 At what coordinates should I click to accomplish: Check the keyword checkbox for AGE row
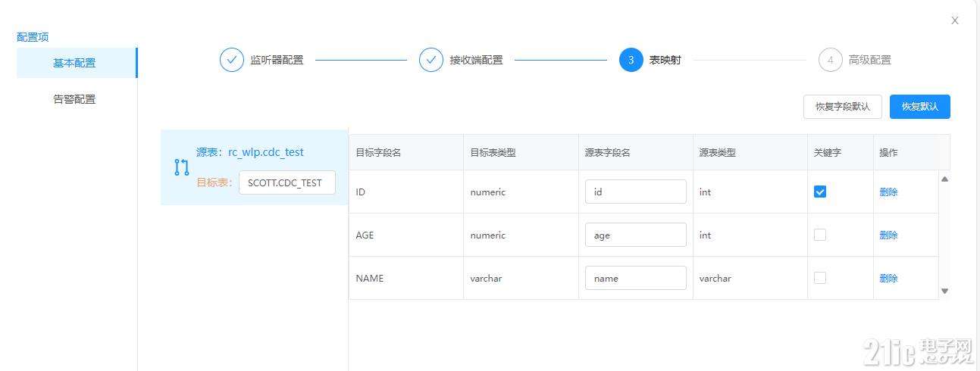(820, 235)
